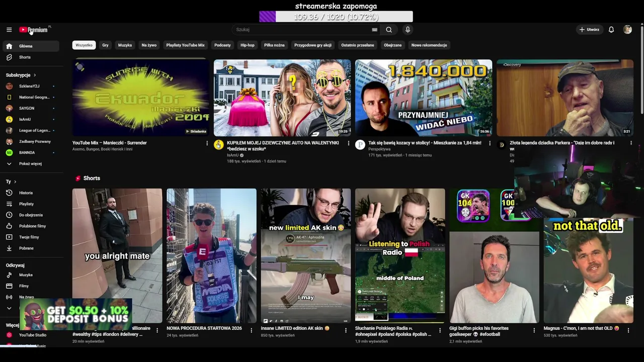Open the 1.840.000 apartment video thumbnail
The image size is (644, 362).
click(x=424, y=98)
